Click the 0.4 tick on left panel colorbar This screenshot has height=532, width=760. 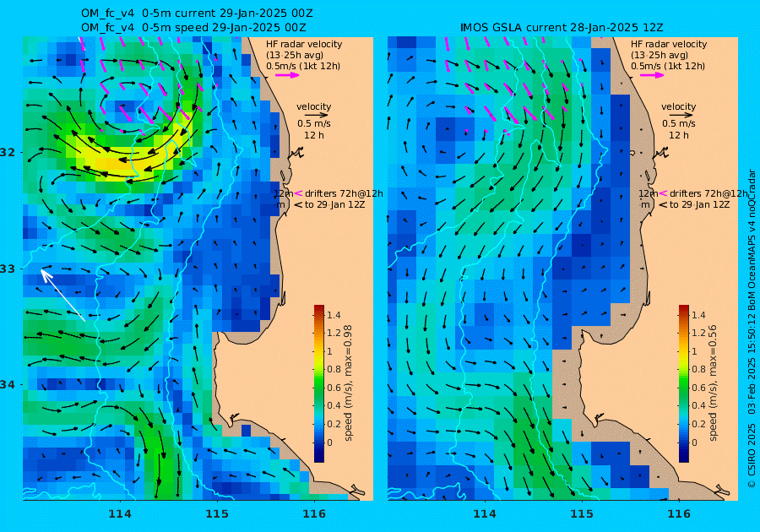coord(334,405)
